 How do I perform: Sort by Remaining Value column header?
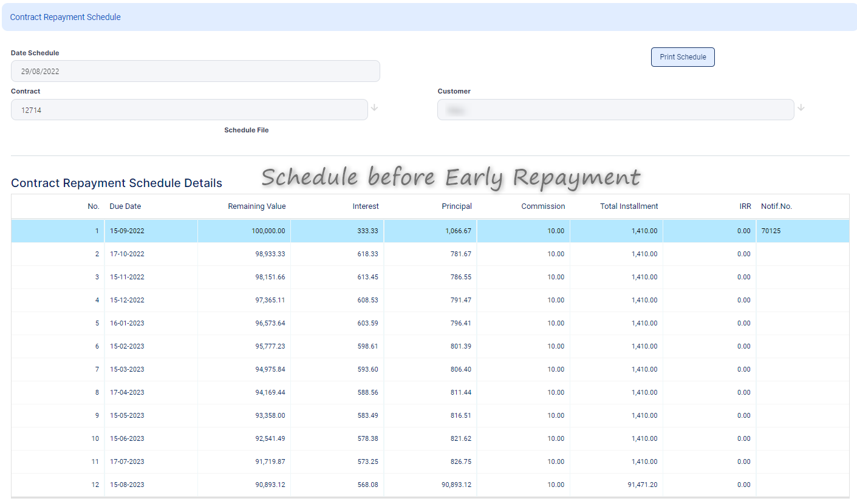click(256, 206)
